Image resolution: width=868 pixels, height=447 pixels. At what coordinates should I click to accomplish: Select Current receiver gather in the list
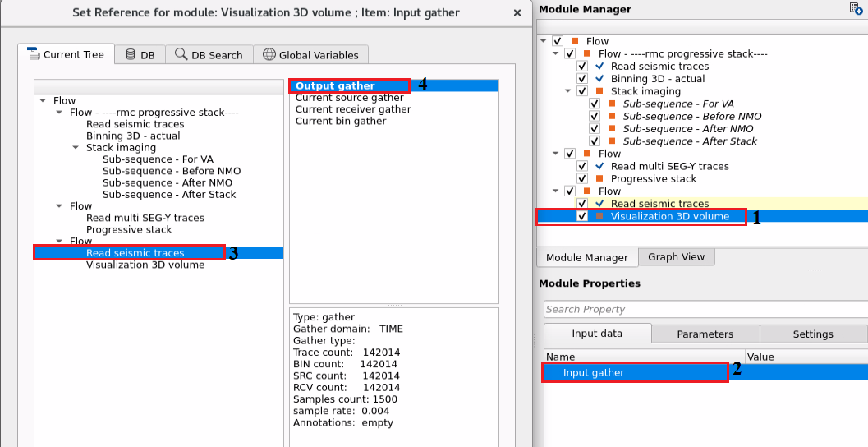point(353,109)
